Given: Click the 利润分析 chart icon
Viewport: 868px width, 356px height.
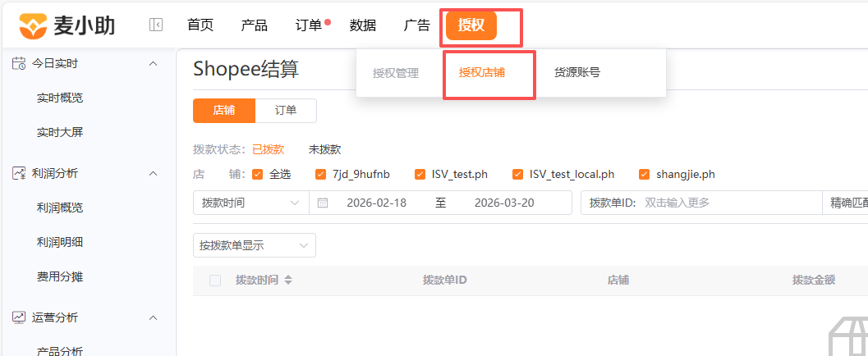Looking at the screenshot, I should point(19,174).
